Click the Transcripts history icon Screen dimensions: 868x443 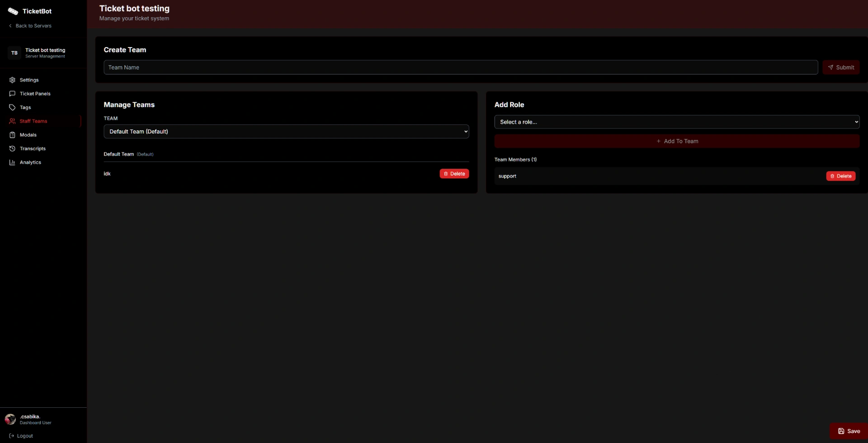coord(12,149)
